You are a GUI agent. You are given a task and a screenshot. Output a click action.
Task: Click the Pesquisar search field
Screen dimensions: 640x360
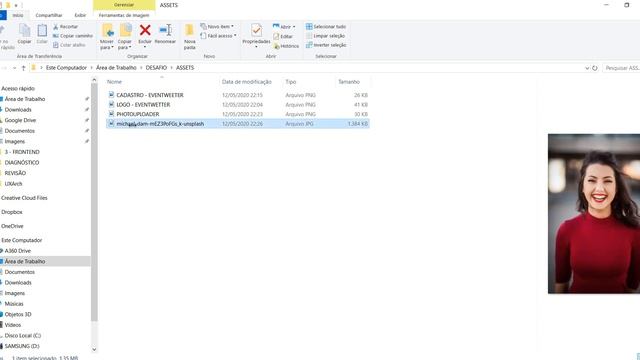(622, 68)
